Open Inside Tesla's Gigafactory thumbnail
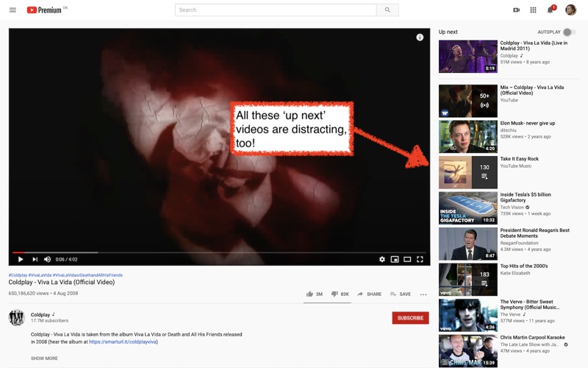The width and height of the screenshot is (588, 368). click(x=468, y=208)
